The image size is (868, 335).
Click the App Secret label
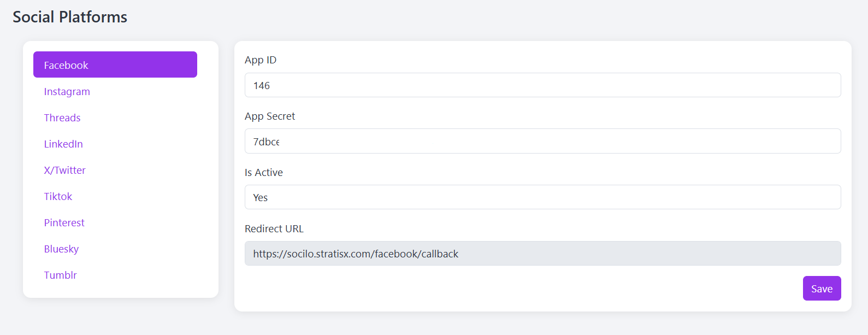tap(270, 116)
